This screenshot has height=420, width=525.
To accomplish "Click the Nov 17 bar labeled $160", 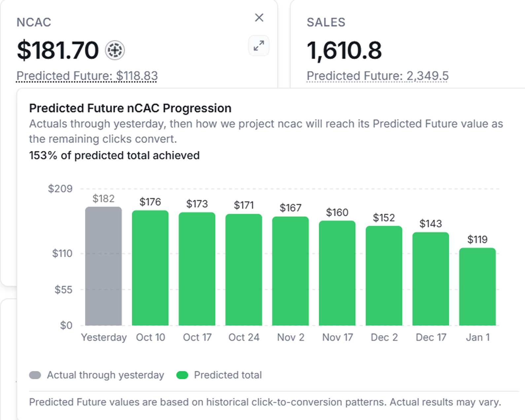I will click(337, 273).
